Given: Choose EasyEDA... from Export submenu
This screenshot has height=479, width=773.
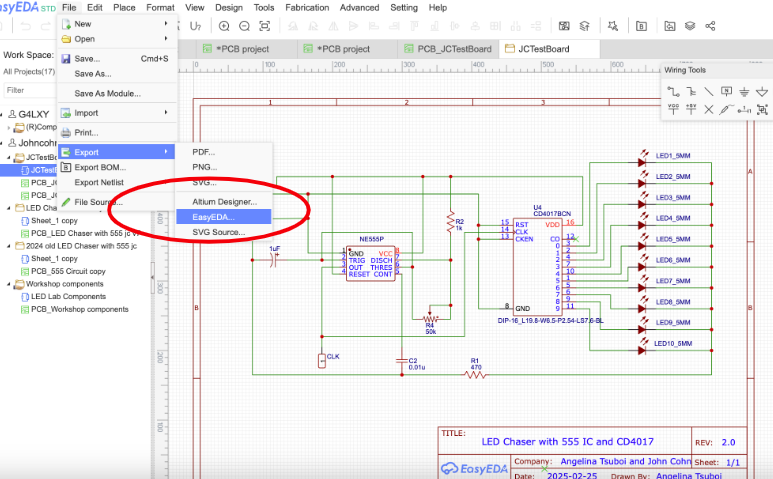Looking at the screenshot, I should tap(212, 216).
